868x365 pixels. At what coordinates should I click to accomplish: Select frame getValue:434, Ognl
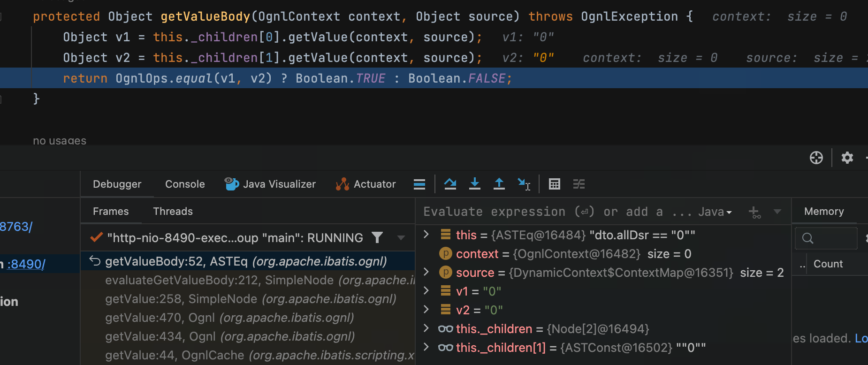click(248, 336)
